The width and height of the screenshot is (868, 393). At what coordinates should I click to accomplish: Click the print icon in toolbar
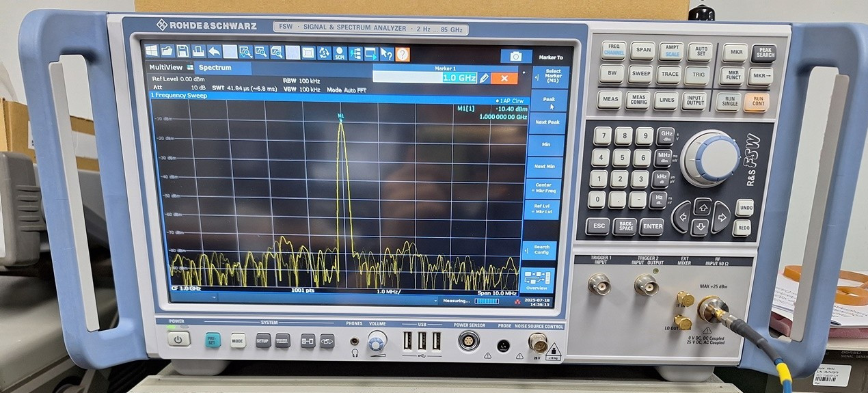click(198, 52)
